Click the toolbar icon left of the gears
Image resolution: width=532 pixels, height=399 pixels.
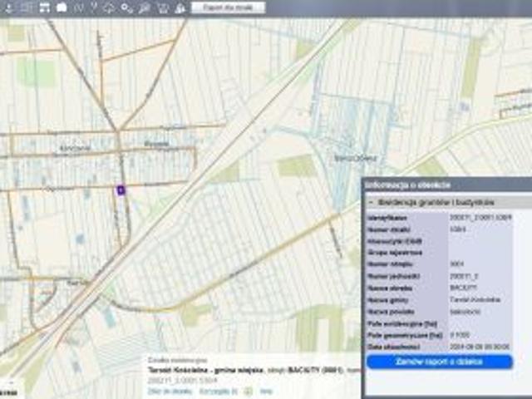click(x=110, y=7)
